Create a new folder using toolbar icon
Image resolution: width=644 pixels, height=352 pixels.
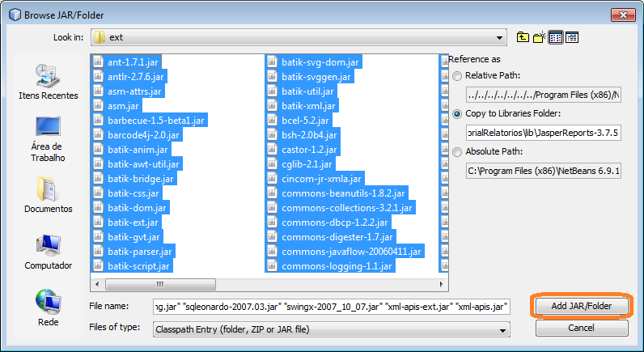pos(540,37)
